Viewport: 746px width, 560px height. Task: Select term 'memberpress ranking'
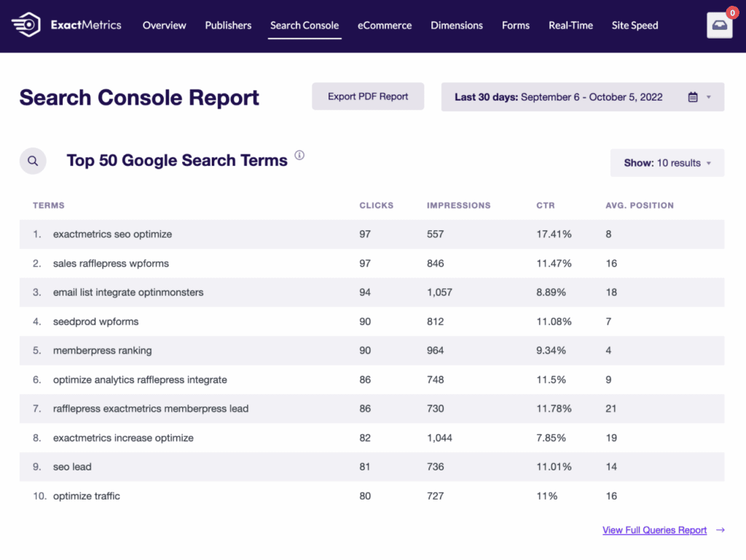tap(102, 350)
